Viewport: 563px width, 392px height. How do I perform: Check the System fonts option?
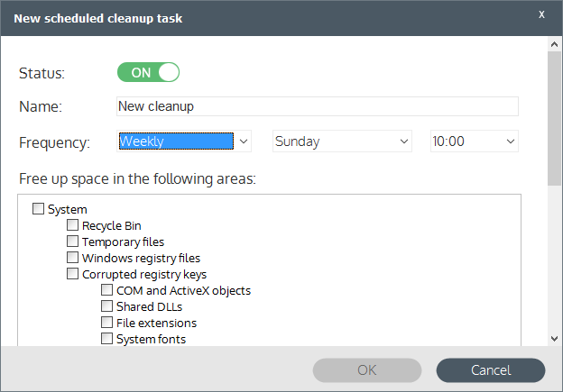[x=106, y=338]
